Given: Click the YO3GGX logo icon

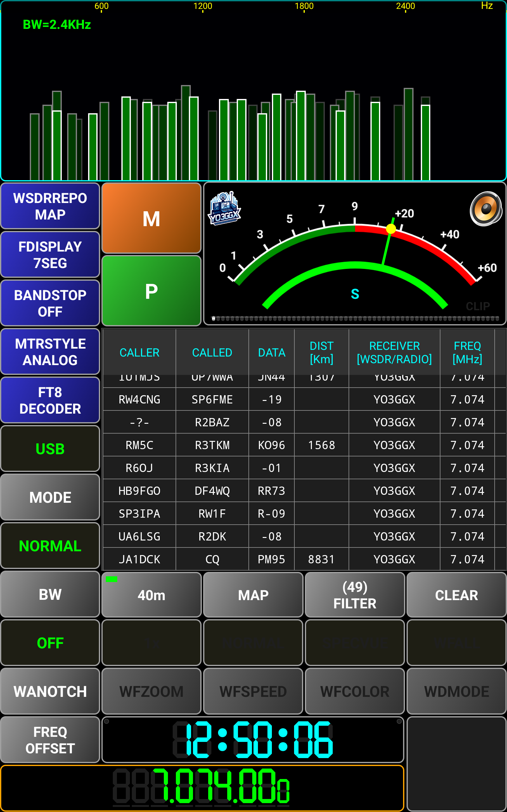Looking at the screenshot, I should pyautogui.click(x=224, y=208).
